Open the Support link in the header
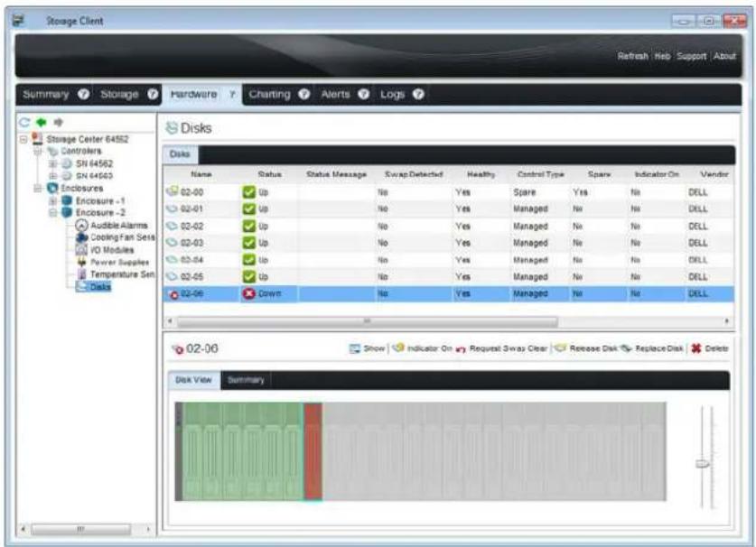 (x=691, y=56)
